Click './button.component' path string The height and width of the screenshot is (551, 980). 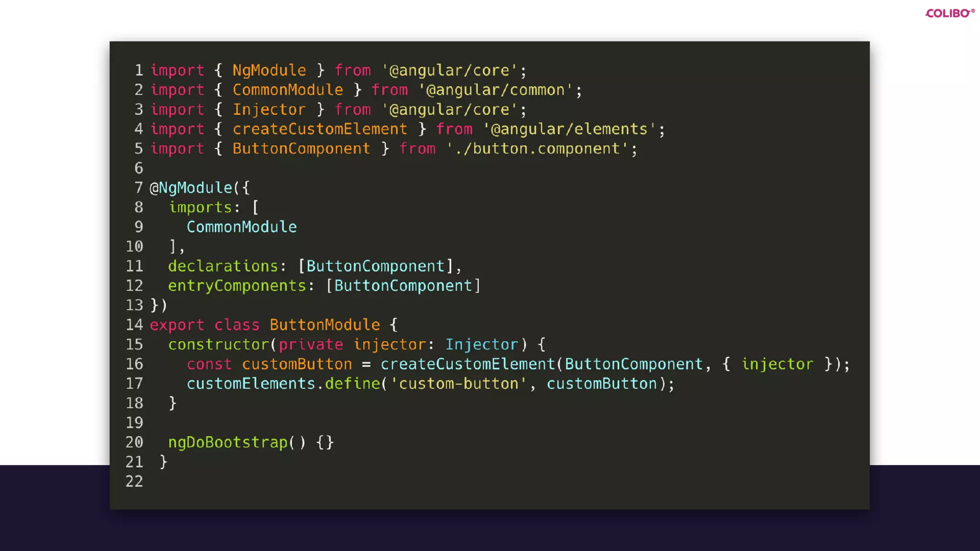(537, 149)
